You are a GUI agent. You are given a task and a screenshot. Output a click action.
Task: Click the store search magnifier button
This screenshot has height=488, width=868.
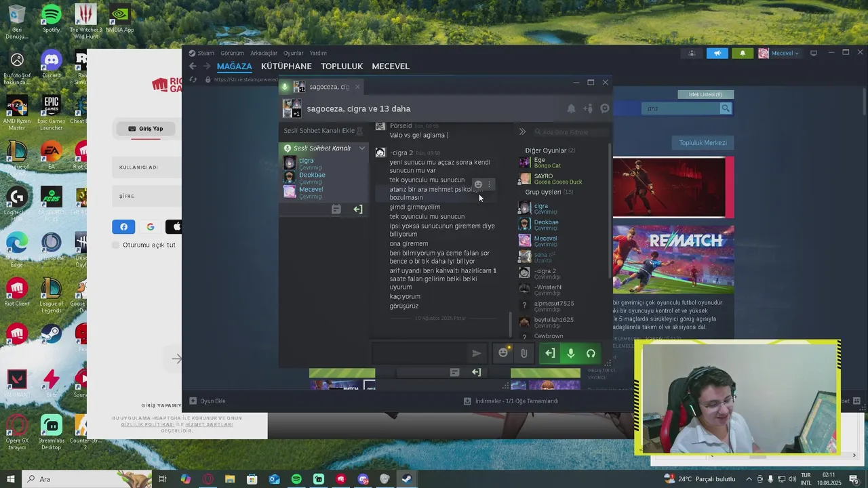click(726, 108)
